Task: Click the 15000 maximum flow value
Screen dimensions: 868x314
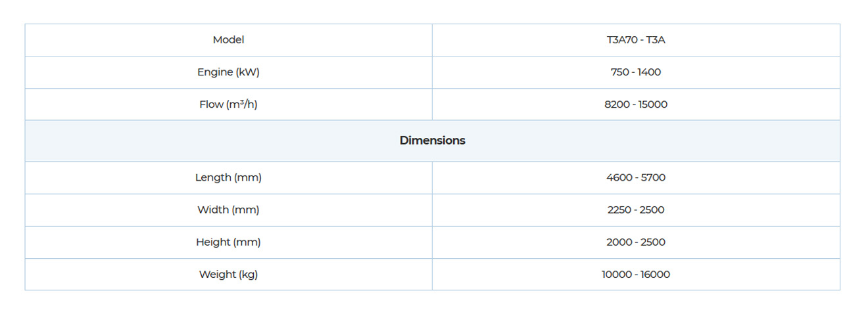Action: tap(653, 104)
